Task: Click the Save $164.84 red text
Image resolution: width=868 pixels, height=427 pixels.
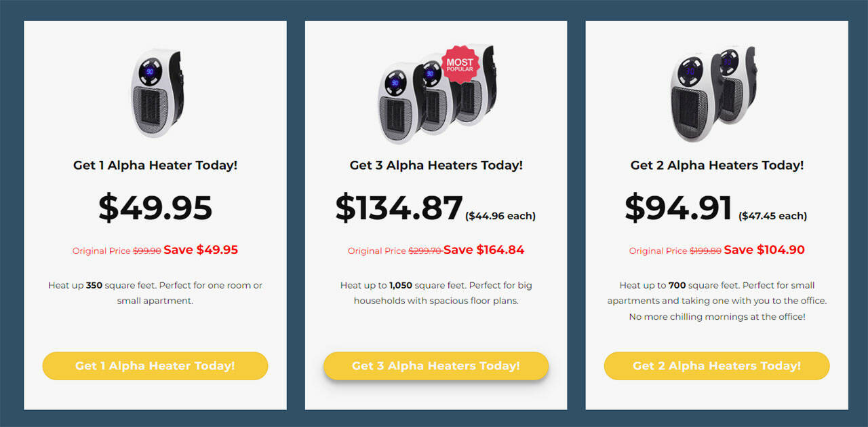Action: tap(484, 250)
